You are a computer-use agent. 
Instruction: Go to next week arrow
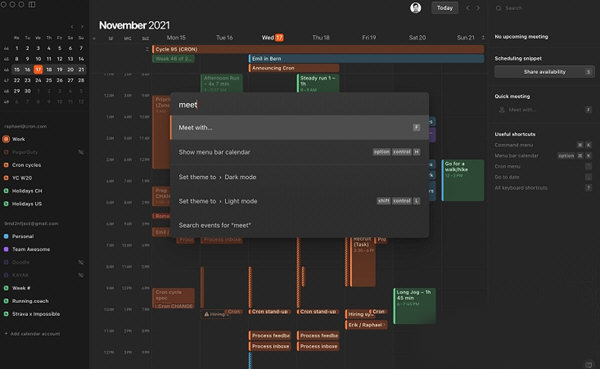[x=478, y=8]
